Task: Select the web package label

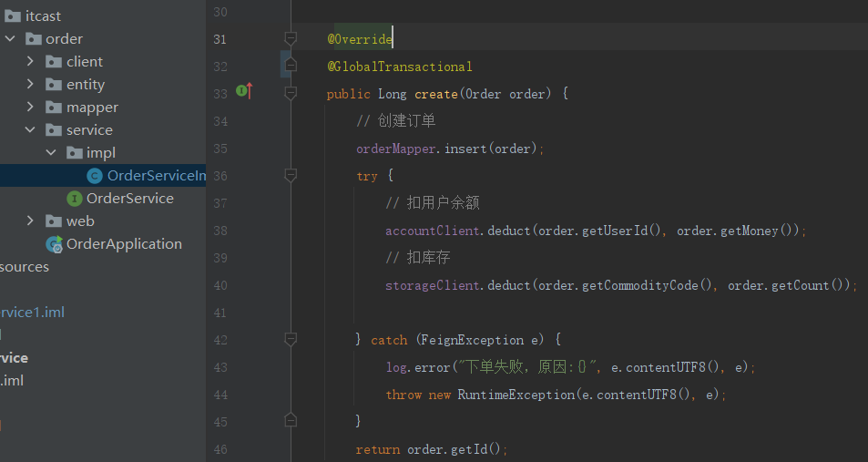Action: [x=80, y=221]
